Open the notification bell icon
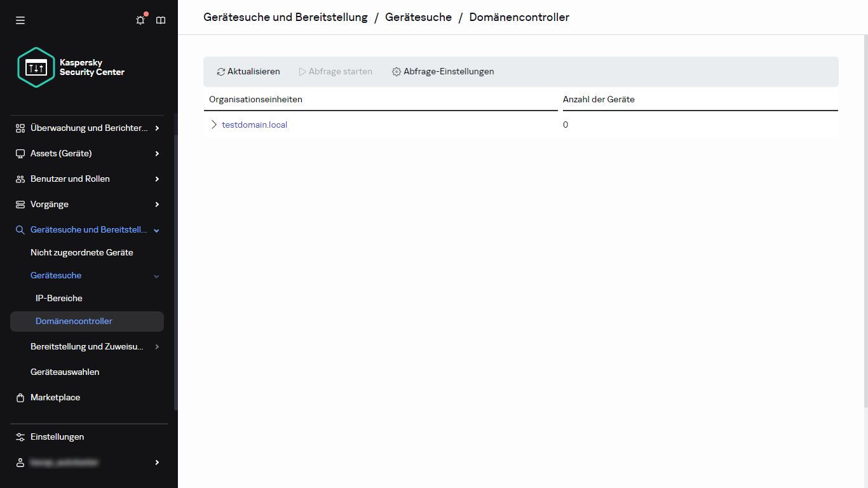868x488 pixels. 140,20
